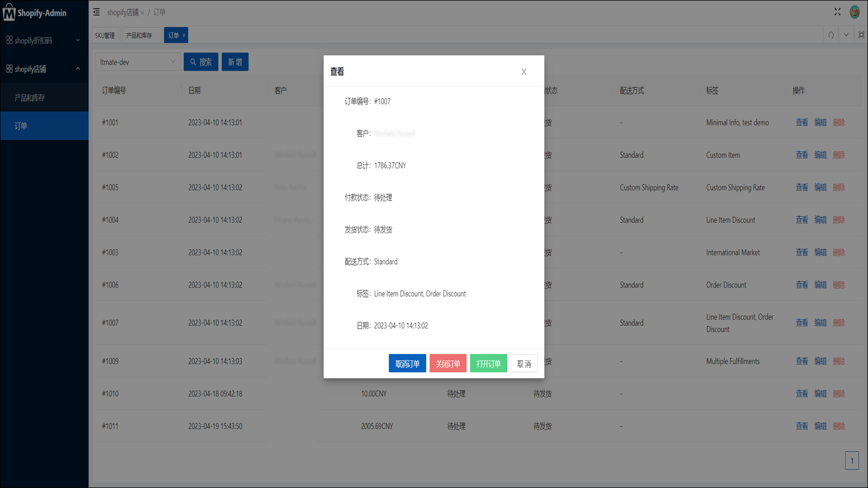The image size is (868, 488).
Task: Click the dialog tag text Line Item Discount, Order Discount
Action: (x=420, y=294)
